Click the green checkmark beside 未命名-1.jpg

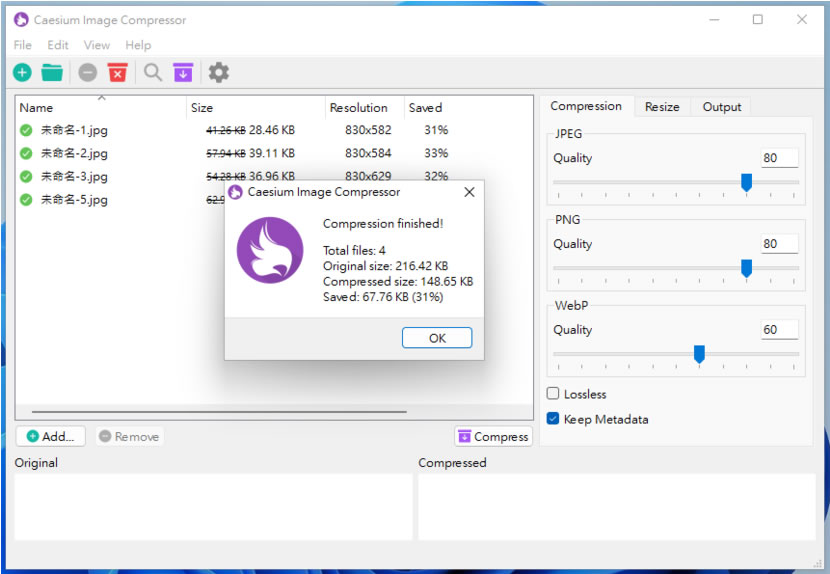pos(26,130)
